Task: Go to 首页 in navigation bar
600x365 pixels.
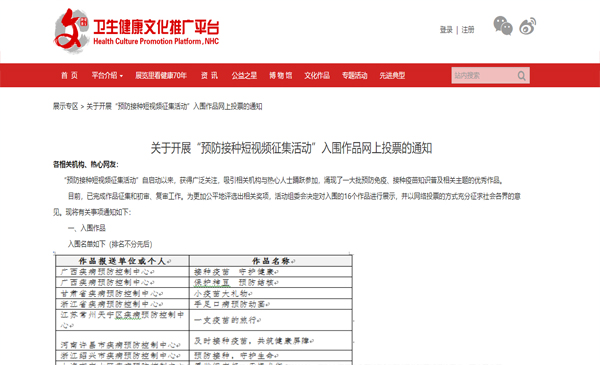Action: tap(69, 75)
